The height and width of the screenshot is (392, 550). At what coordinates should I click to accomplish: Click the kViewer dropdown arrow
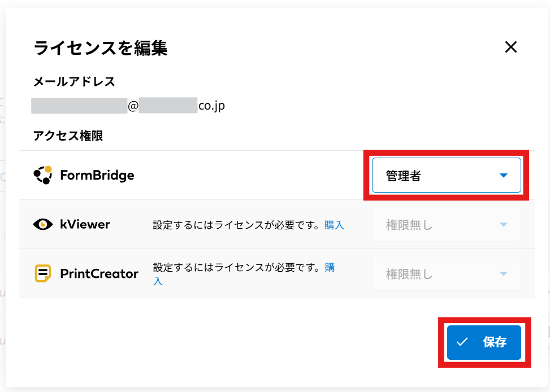[504, 225]
